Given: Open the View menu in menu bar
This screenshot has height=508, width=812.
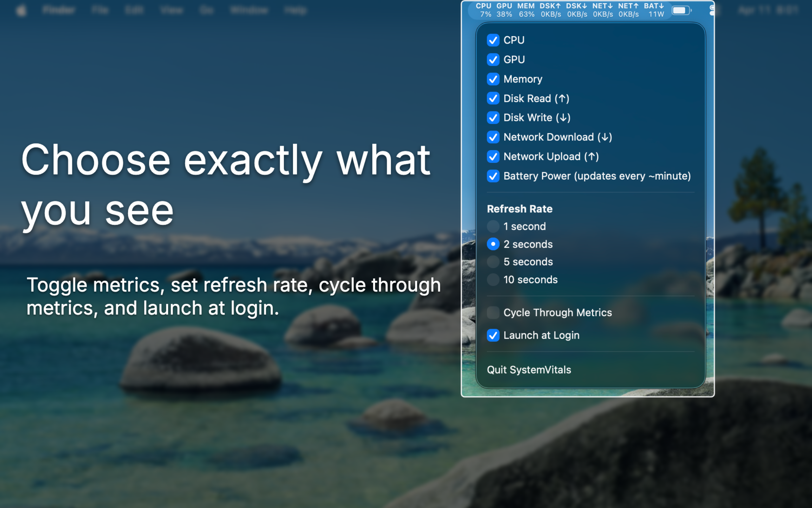Looking at the screenshot, I should 172,10.
